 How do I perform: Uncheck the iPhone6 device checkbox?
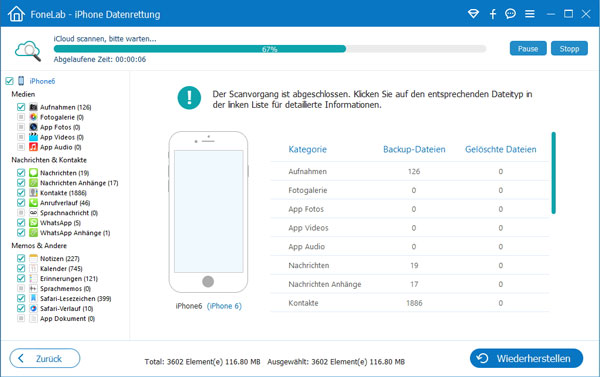click(x=10, y=81)
